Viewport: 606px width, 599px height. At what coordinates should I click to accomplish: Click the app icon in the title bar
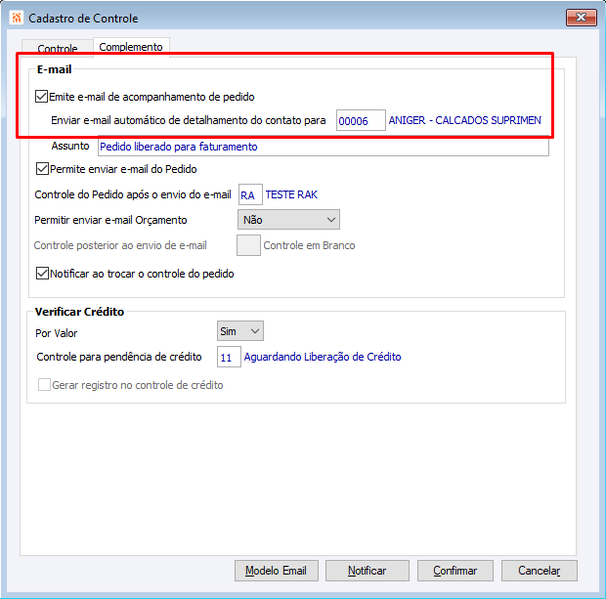point(16,18)
